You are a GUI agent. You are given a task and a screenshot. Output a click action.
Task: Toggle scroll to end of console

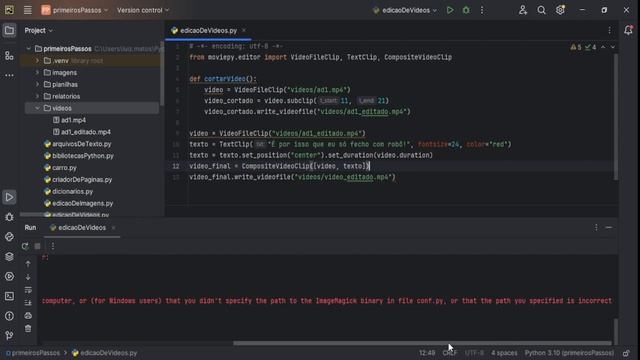28,303
